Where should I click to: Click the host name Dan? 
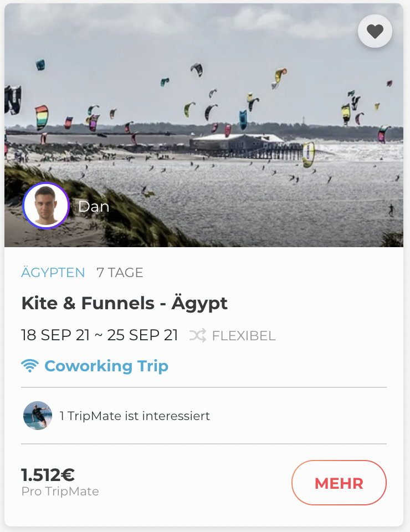pyautogui.click(x=94, y=207)
